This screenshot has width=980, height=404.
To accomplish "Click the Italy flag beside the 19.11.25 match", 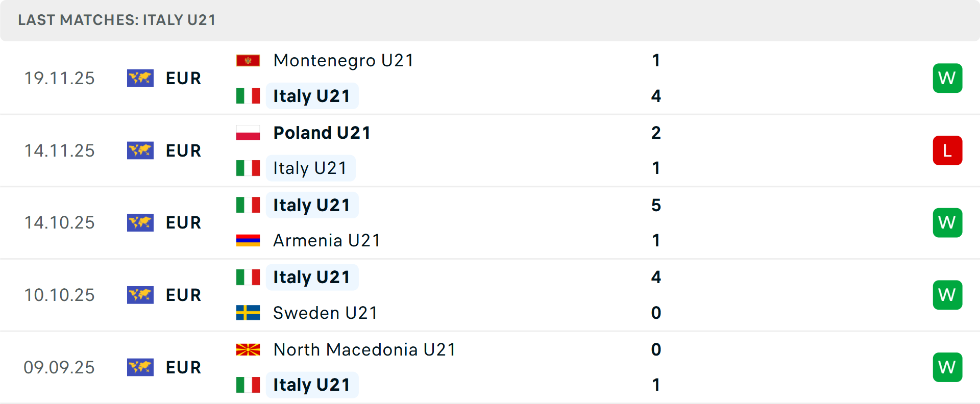I will pyautogui.click(x=248, y=96).
